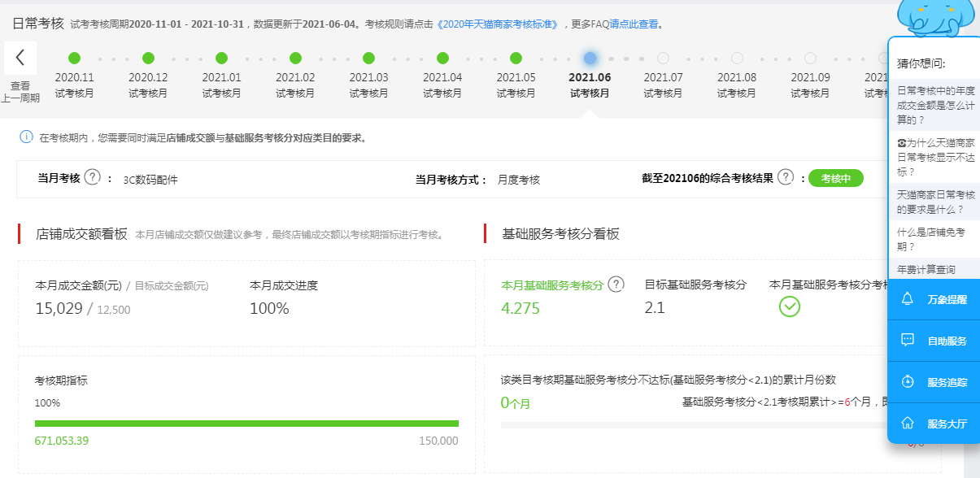Go back to the previous assessment period arrow

tap(20, 58)
